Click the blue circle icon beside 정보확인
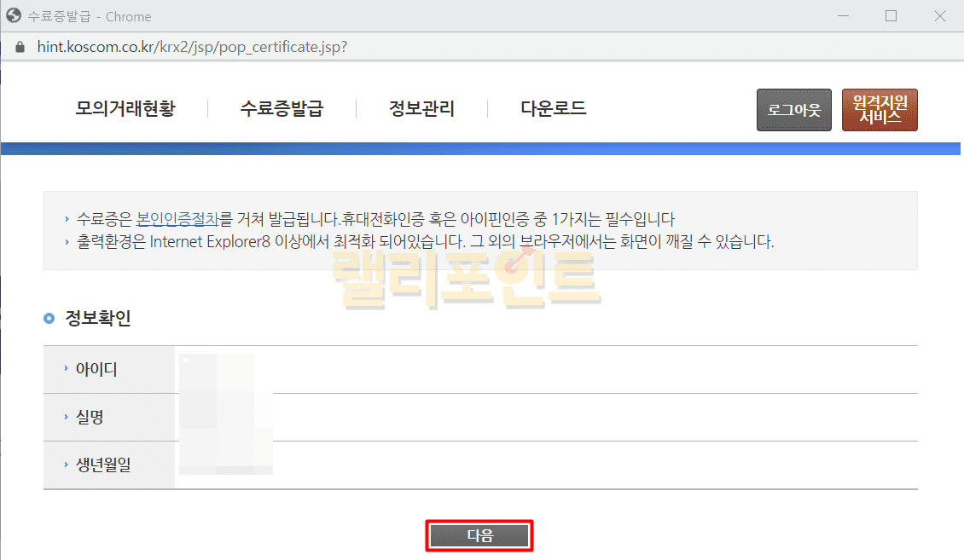The width and height of the screenshot is (964, 560). click(49, 319)
